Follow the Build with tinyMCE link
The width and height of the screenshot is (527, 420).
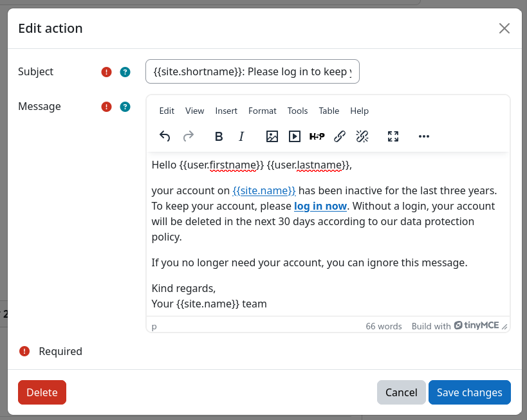(459, 326)
